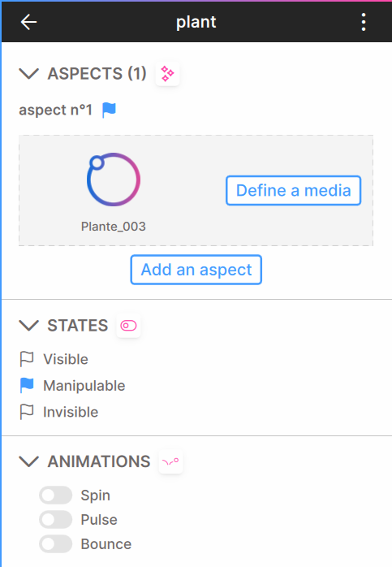Open the three-dot options menu
This screenshot has width=392, height=567.
click(364, 22)
